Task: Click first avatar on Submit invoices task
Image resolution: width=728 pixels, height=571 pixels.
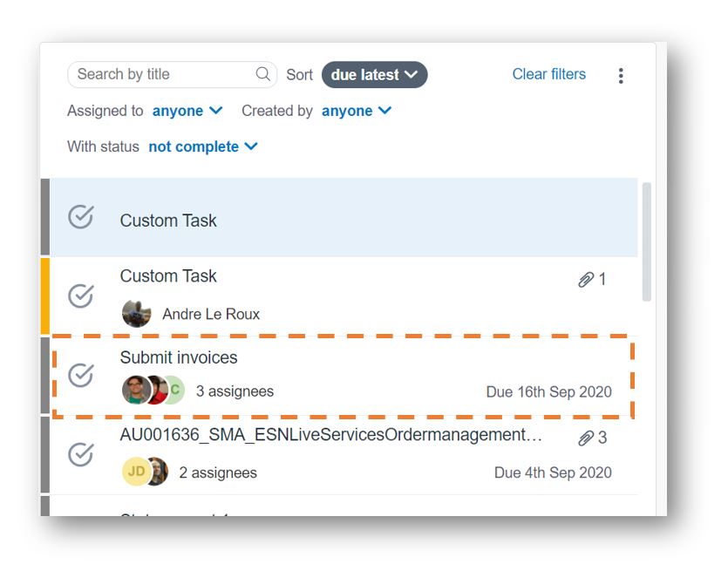Action: pos(136,390)
